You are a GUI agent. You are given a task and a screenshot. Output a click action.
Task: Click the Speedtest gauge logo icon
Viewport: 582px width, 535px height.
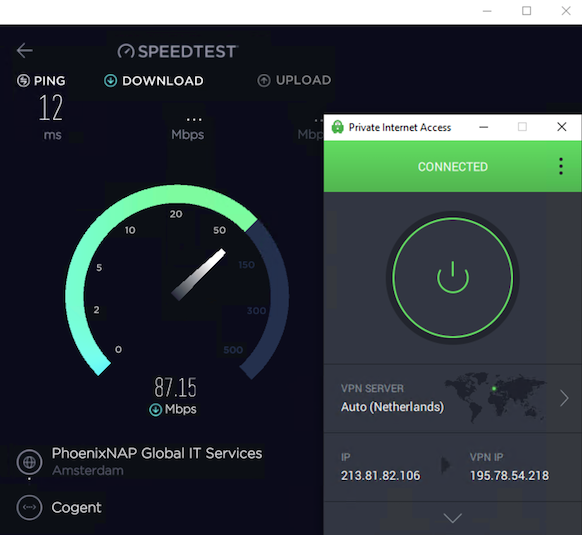[126, 51]
